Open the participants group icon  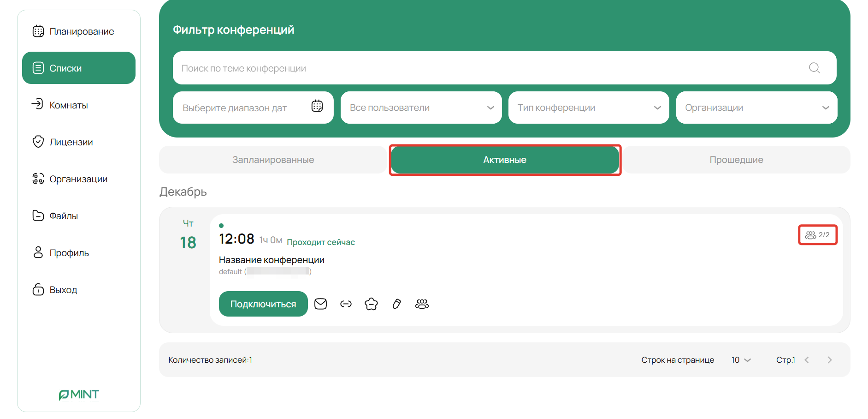click(x=422, y=304)
